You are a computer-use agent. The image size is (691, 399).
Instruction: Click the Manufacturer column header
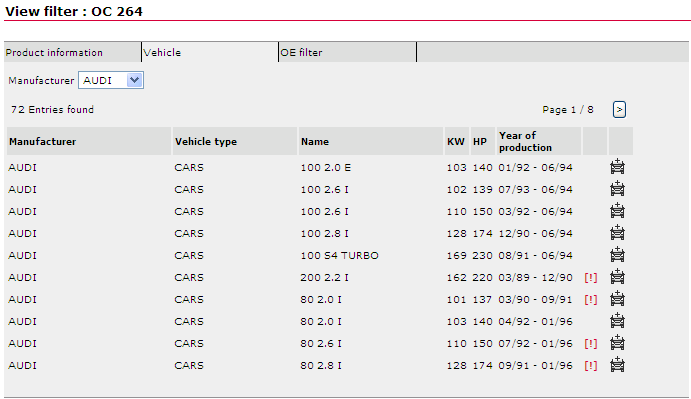89,142
